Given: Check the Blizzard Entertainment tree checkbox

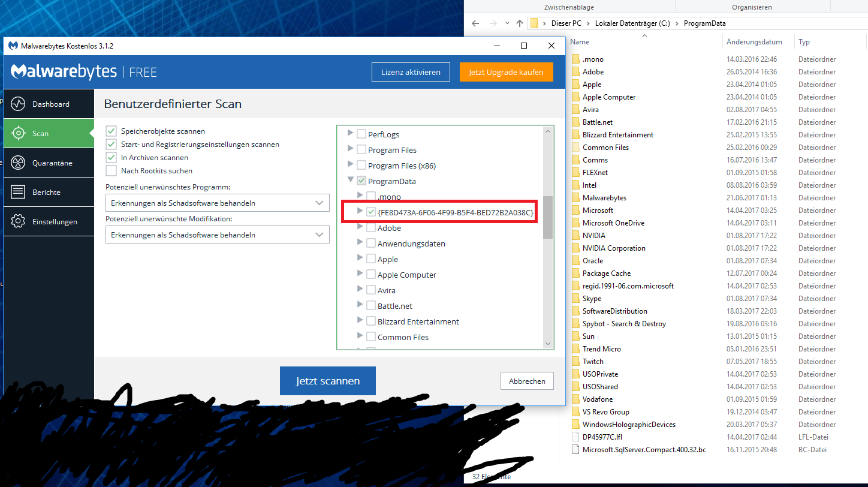Looking at the screenshot, I should coord(371,321).
